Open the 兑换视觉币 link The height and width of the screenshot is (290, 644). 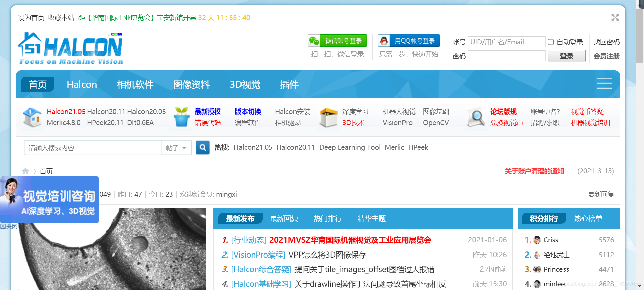coord(506,123)
